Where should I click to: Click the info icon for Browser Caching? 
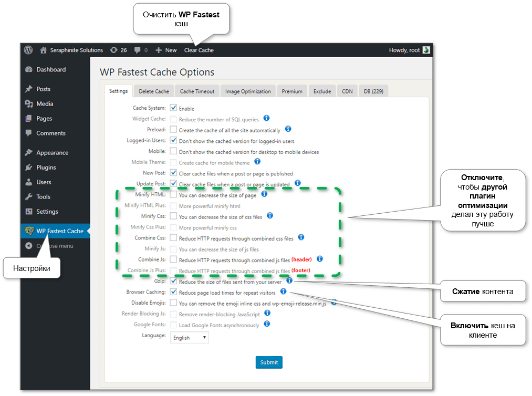(283, 291)
